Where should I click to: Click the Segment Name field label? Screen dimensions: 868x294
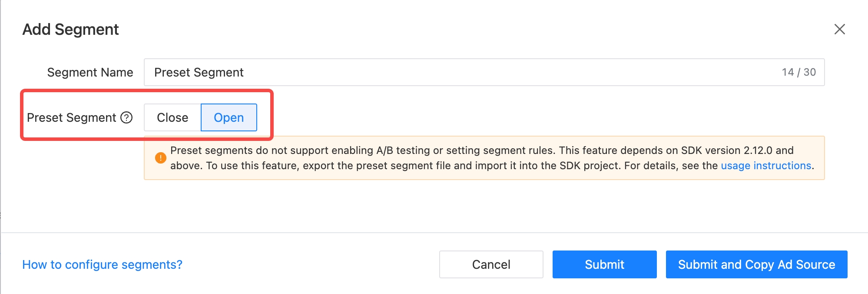pos(90,72)
